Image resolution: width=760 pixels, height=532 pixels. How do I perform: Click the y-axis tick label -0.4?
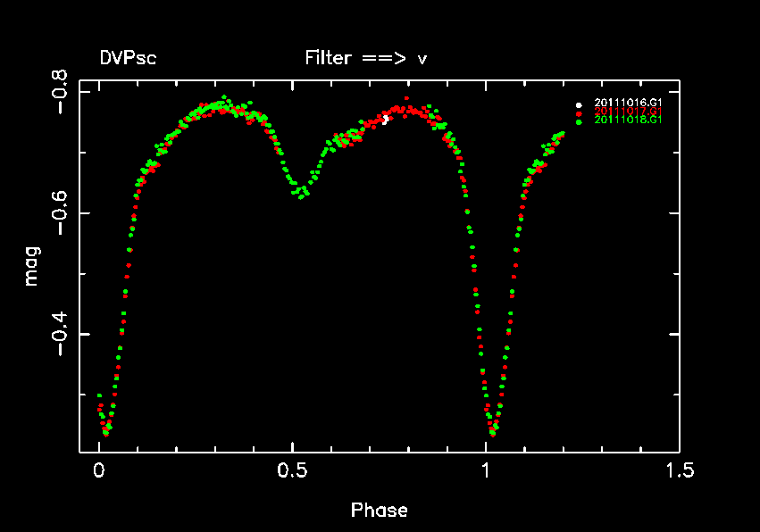pos(63,335)
